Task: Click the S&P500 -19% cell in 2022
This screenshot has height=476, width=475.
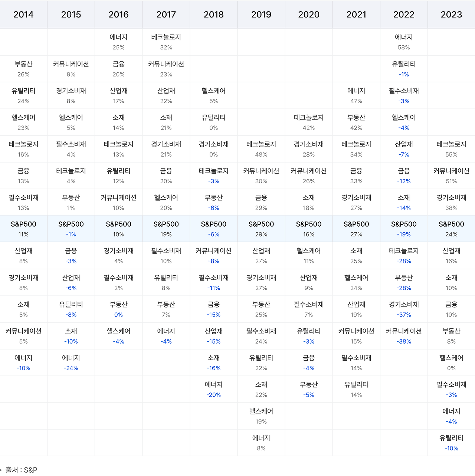Action: (404, 229)
